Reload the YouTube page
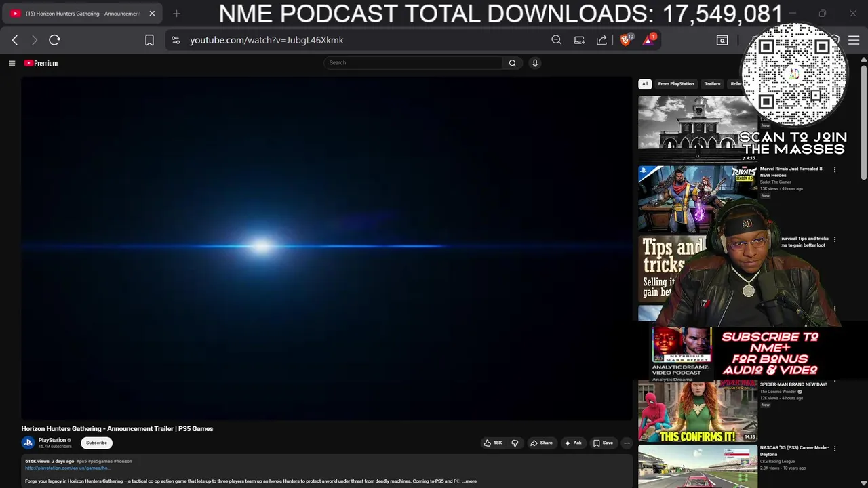Image resolution: width=868 pixels, height=488 pixels. tap(54, 40)
